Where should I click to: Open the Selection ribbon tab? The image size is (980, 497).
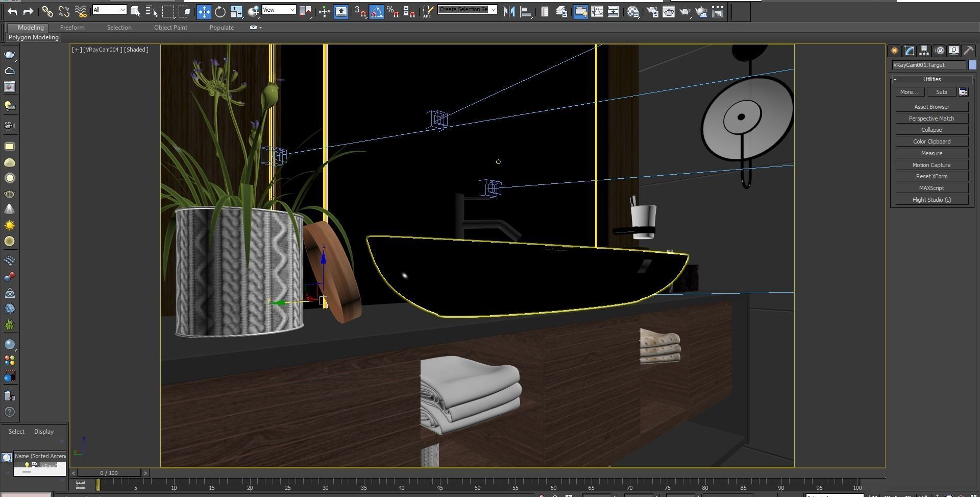119,28
